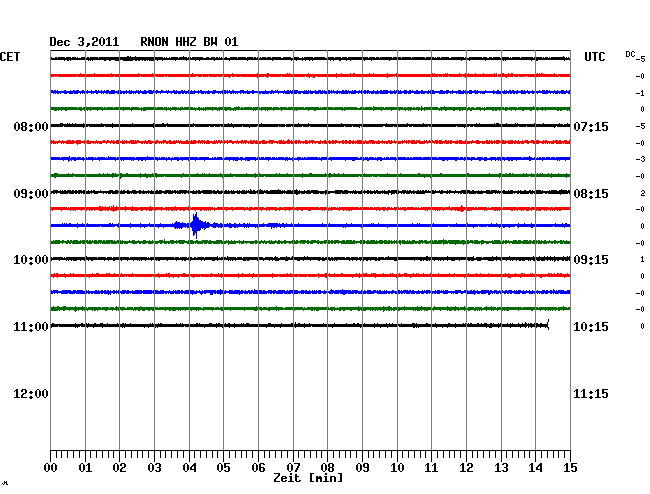Image resolution: width=650 pixels, height=494 pixels.
Task: Click minute tick label "01" on the axis
Action: (85, 468)
